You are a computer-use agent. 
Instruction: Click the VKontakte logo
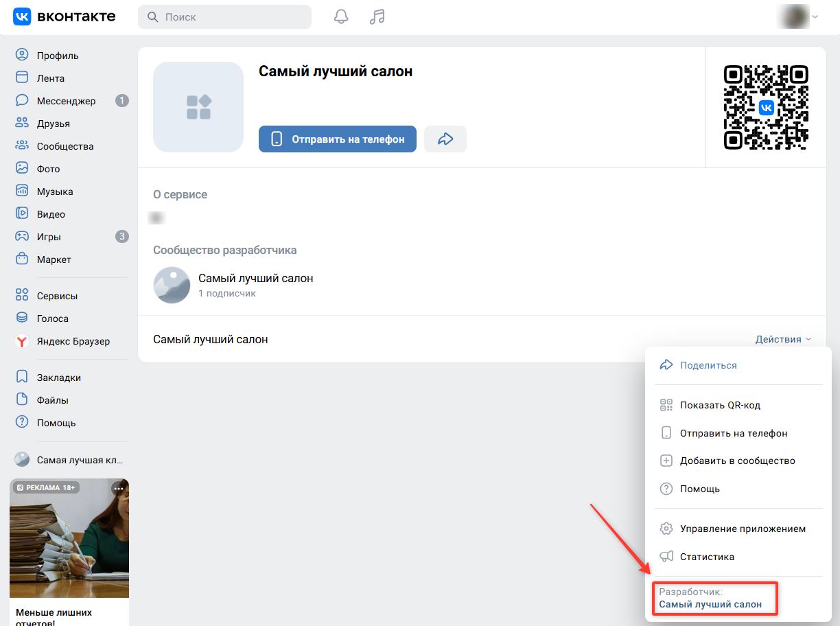point(65,16)
